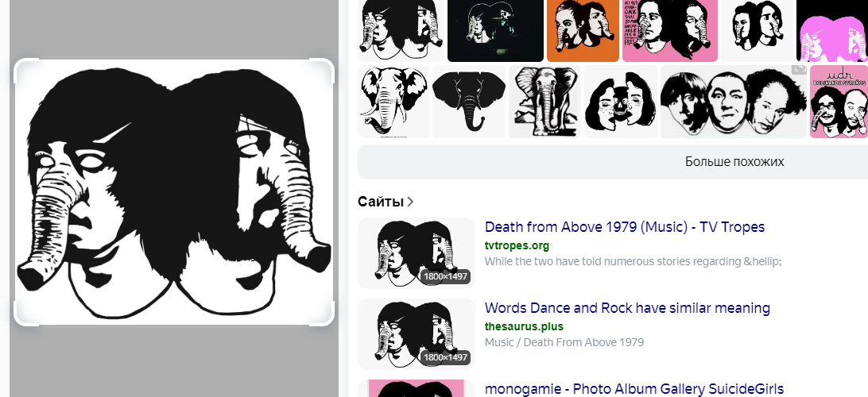Open first similar thumbnail with elephant-trunk faces
This screenshot has height=397, width=868.
[x=401, y=31]
